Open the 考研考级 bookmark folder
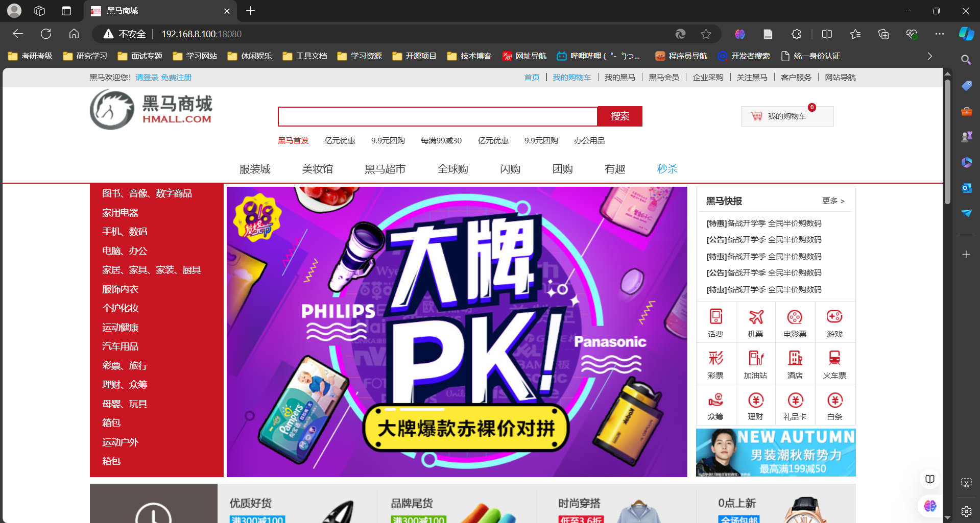The image size is (980, 523). click(x=31, y=56)
